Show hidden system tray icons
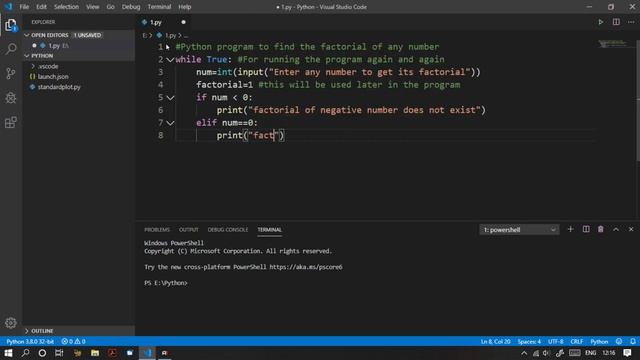Screen dimensions: 640x360 coord(524,353)
